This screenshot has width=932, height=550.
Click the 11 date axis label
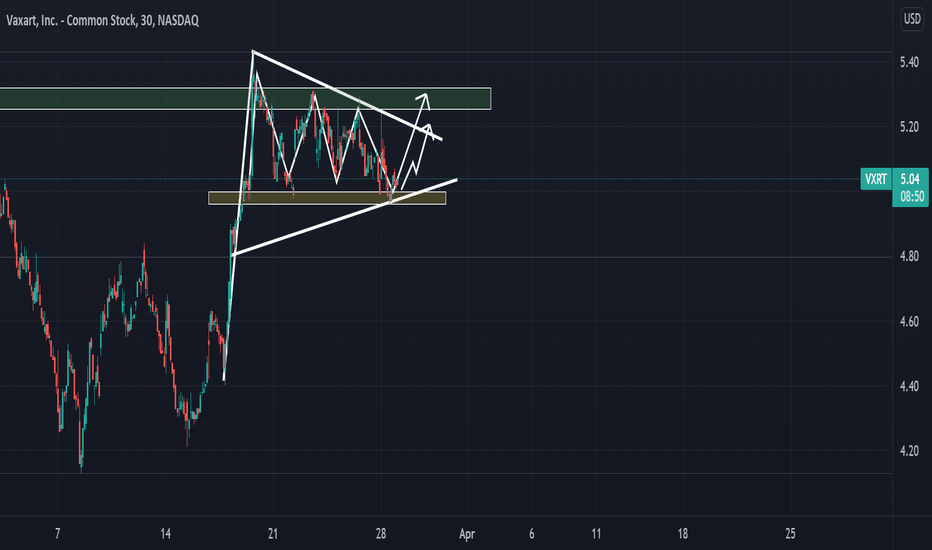click(x=596, y=533)
